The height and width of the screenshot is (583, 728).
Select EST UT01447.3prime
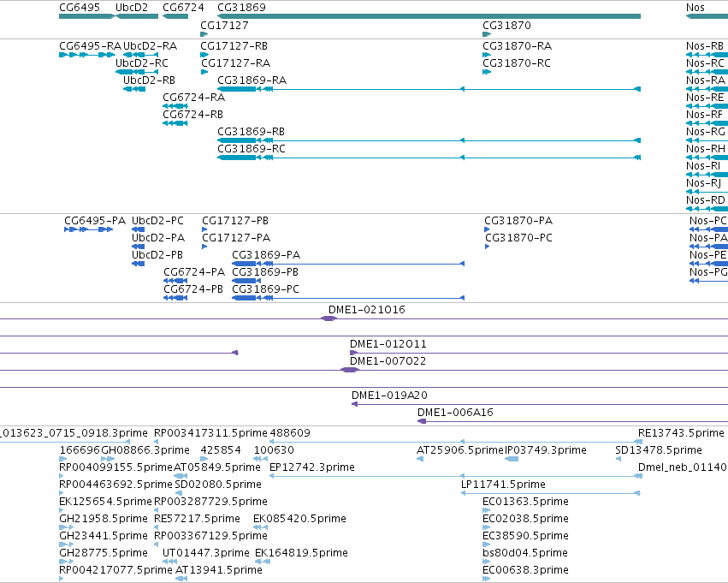click(205, 553)
